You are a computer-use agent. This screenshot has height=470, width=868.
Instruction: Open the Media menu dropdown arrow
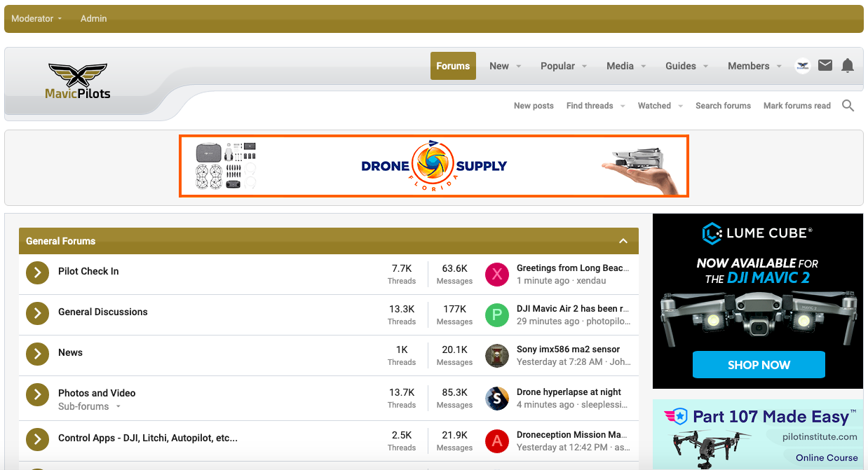point(643,67)
